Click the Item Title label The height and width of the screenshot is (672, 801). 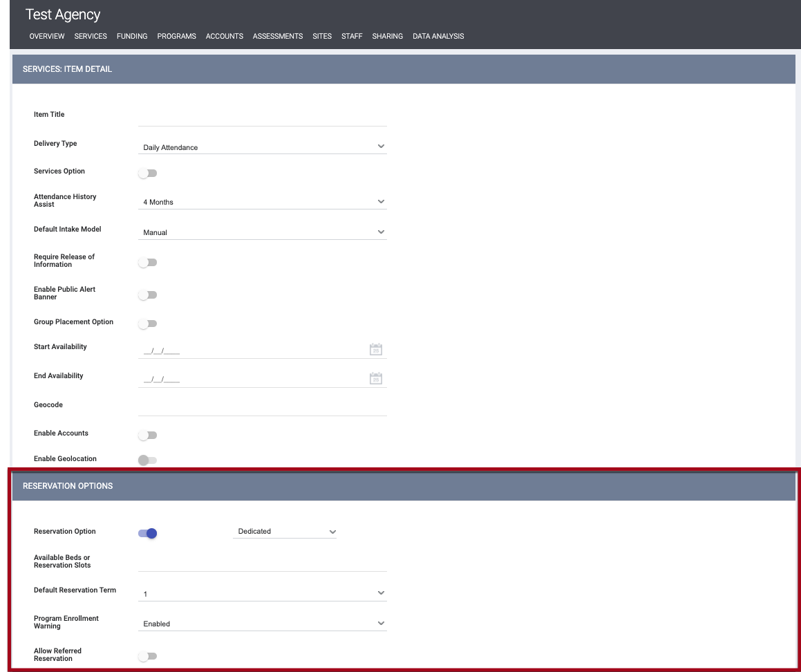pyautogui.click(x=49, y=115)
